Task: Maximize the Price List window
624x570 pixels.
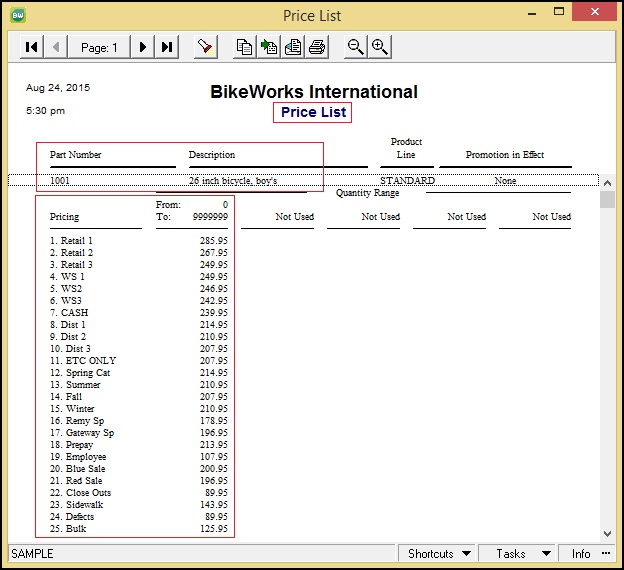Action: (559, 12)
